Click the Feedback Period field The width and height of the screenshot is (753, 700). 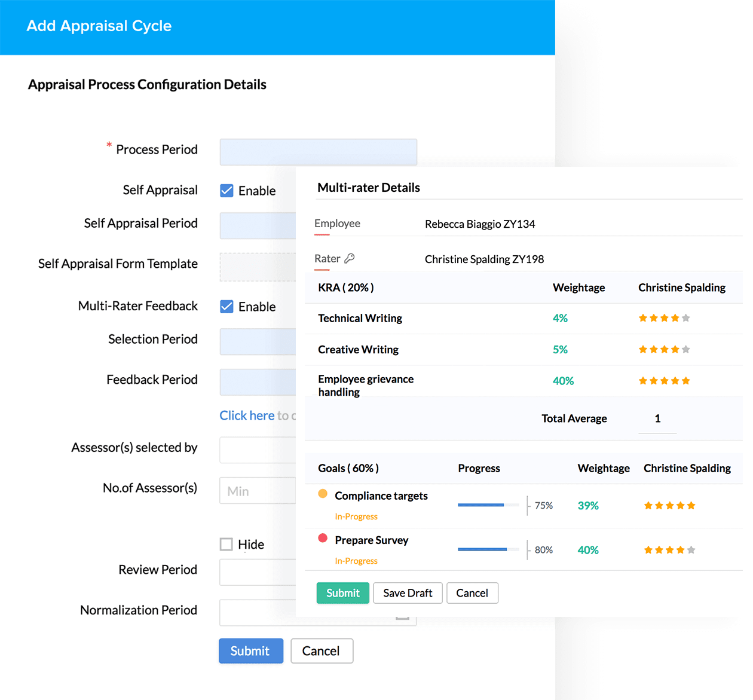point(258,383)
